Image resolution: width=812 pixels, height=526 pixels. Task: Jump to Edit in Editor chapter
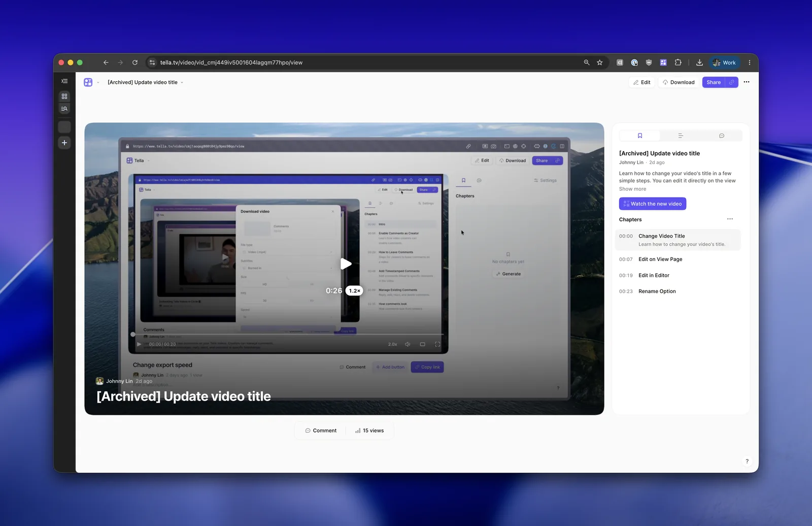click(678, 276)
